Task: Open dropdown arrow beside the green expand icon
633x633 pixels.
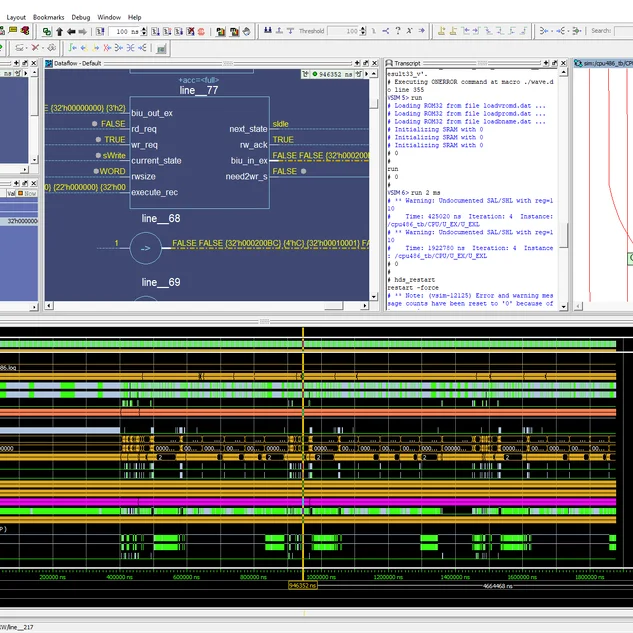Action: tap(582, 31)
